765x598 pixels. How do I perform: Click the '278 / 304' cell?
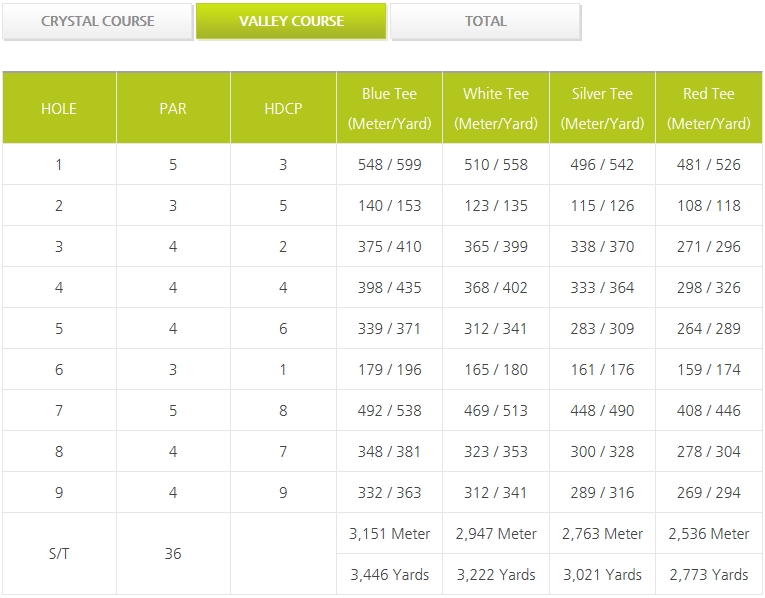coord(708,452)
